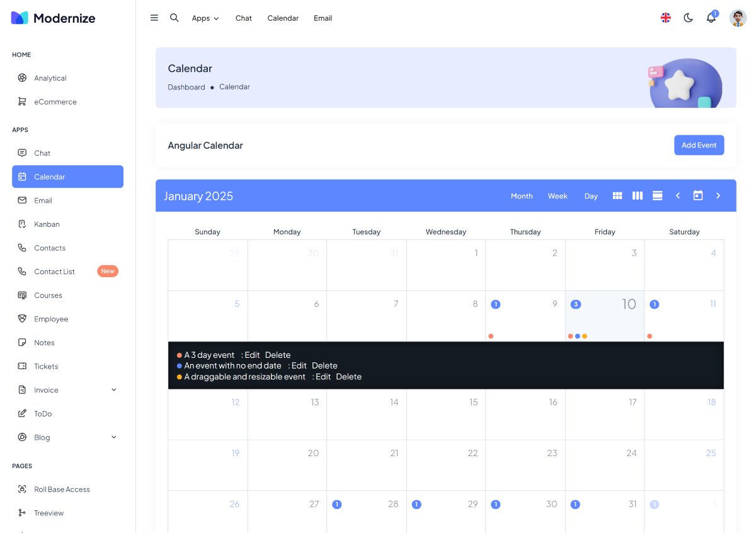Switch to month grid view icon
756x533 pixels.
click(x=617, y=196)
